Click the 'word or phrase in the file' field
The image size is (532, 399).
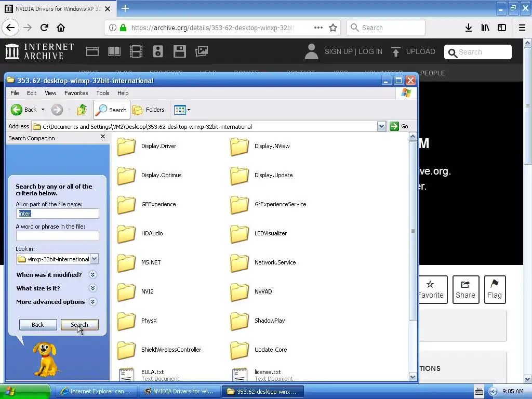[x=57, y=236]
